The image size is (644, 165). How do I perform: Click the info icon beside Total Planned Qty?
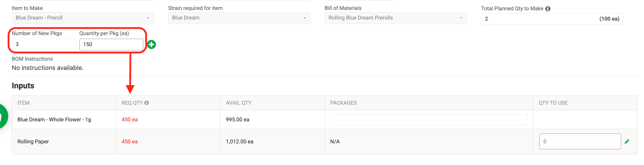(548, 9)
